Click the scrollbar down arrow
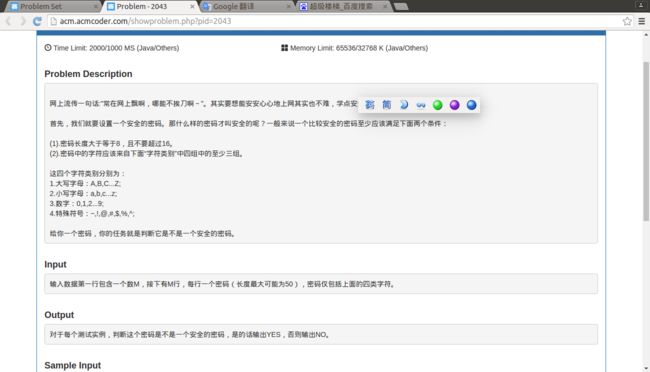Screen dimensions: 650x372 [646, 368]
